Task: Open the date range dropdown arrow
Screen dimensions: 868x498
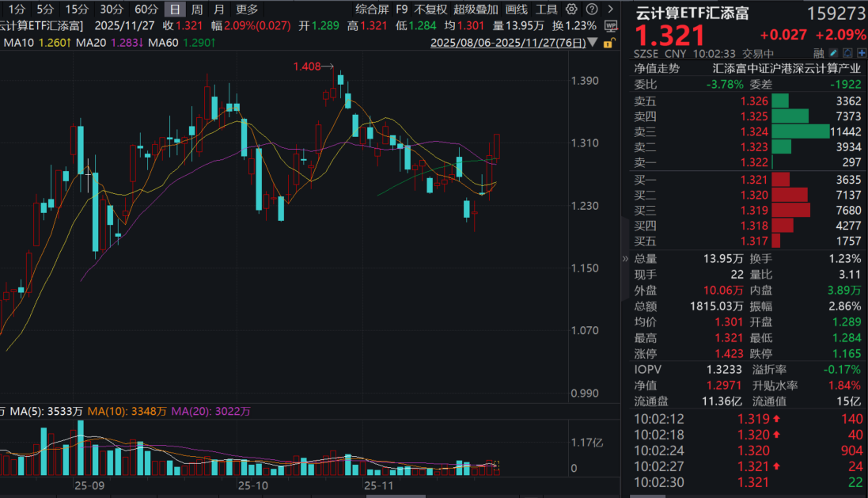Action: (x=593, y=42)
